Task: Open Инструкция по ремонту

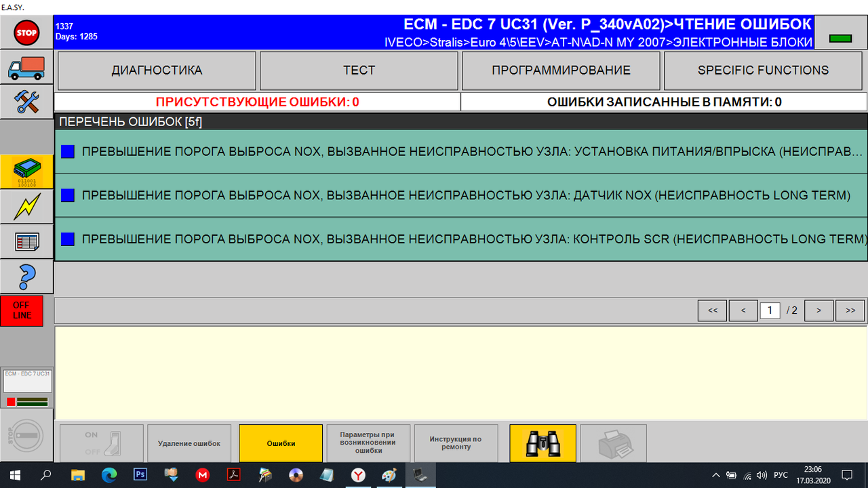Action: point(455,443)
